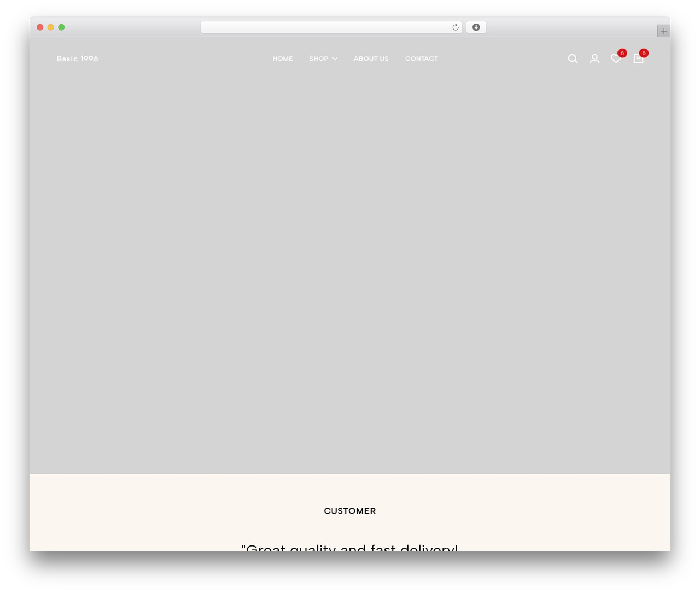This screenshot has height=593, width=700.
Task: Select the CUSTOMER section heading
Action: tap(350, 511)
